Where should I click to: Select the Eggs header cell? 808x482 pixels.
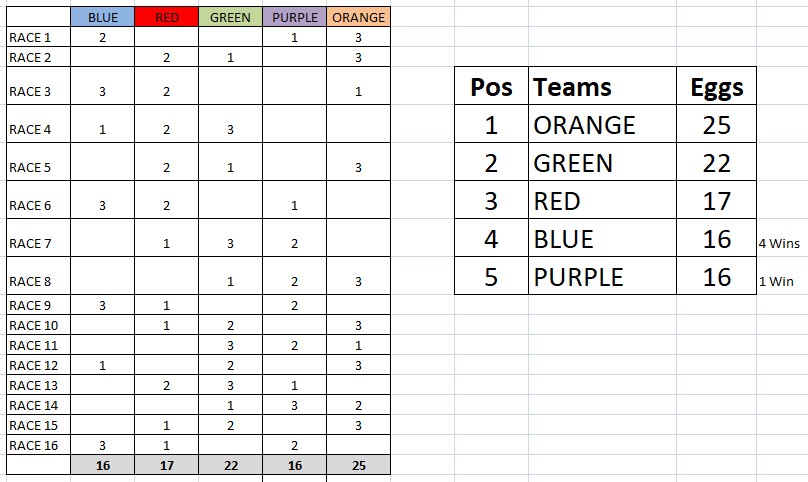(x=716, y=86)
